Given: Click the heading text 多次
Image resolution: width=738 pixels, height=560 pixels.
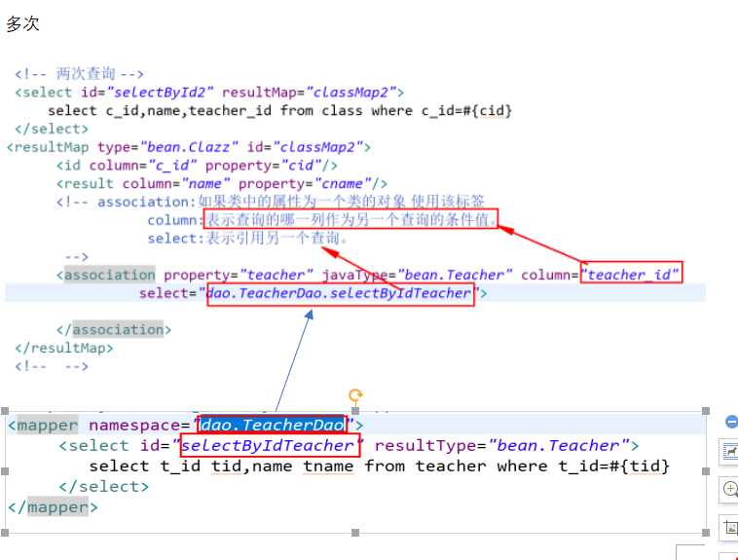Looking at the screenshot, I should click(22, 23).
